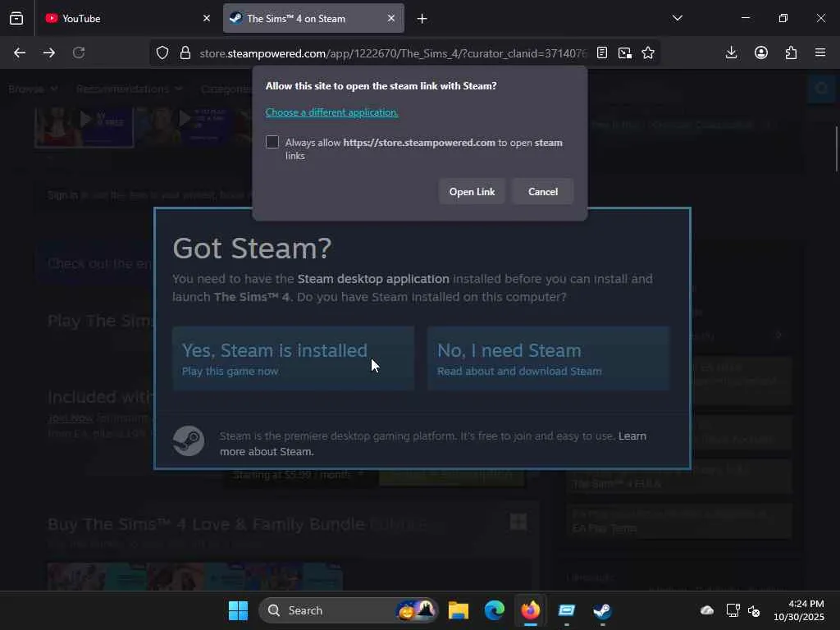Choose No, I need Steam
Image resolution: width=840 pixels, height=630 pixels.
pyautogui.click(x=549, y=358)
